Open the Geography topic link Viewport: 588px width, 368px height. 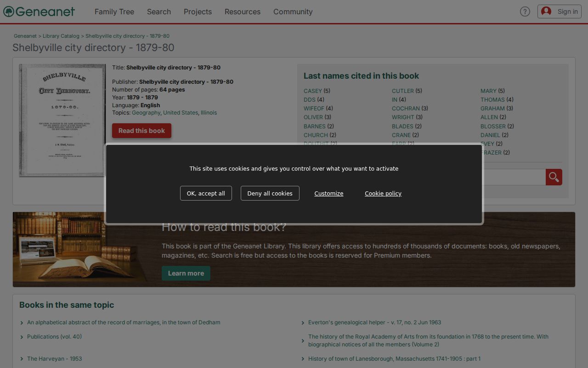tap(146, 113)
